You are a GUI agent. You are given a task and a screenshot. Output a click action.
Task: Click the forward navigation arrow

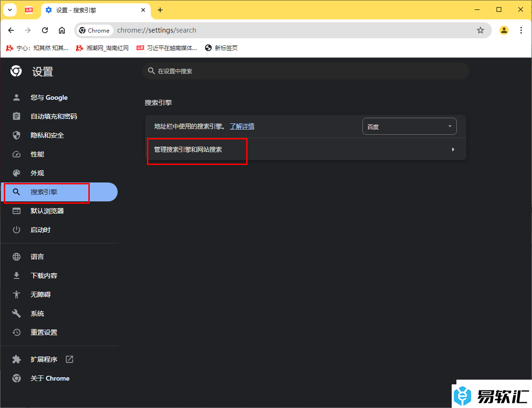(x=28, y=30)
